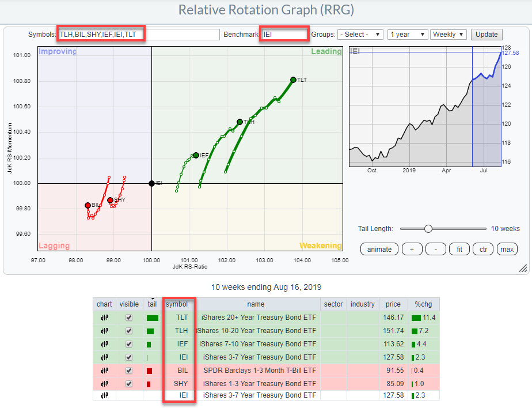Viewport: 532px width, 408px height.
Task: Open the chart icon for IEF row
Action: [x=104, y=344]
